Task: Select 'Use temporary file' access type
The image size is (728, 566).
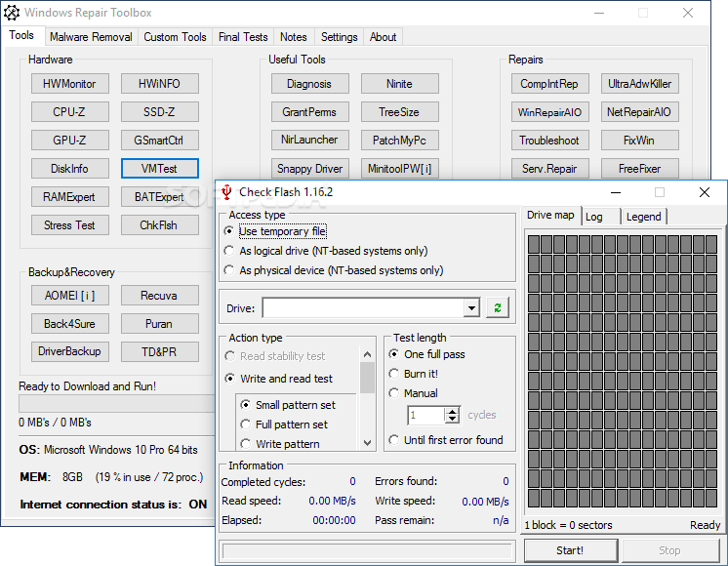Action: (x=229, y=231)
